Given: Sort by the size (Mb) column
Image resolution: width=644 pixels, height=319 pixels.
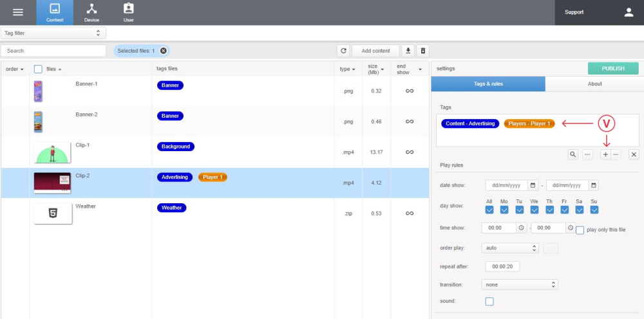Looking at the screenshot, I should [x=376, y=69].
